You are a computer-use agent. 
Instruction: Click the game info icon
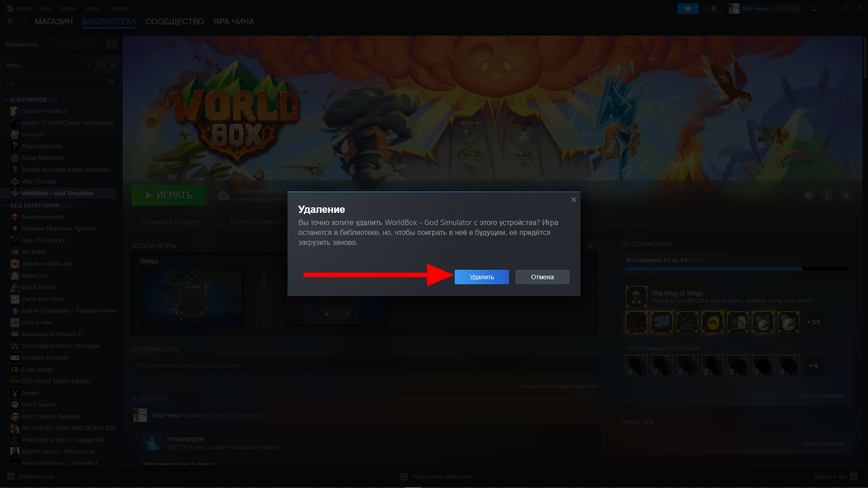(x=827, y=195)
